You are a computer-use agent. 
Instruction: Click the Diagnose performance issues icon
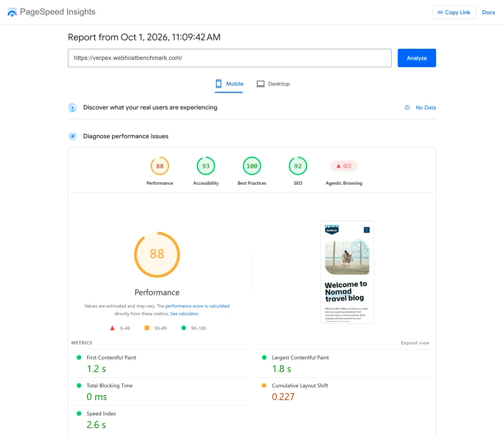pyautogui.click(x=73, y=136)
